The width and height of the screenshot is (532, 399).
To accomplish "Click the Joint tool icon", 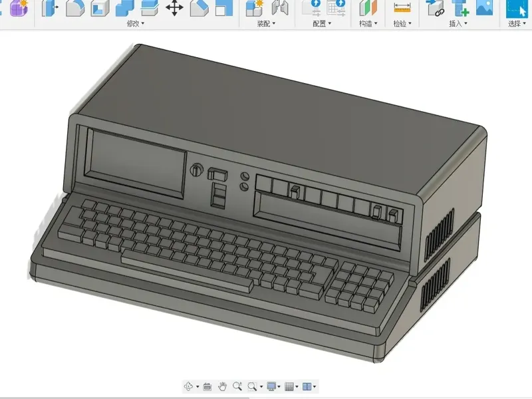I will click(280, 8).
